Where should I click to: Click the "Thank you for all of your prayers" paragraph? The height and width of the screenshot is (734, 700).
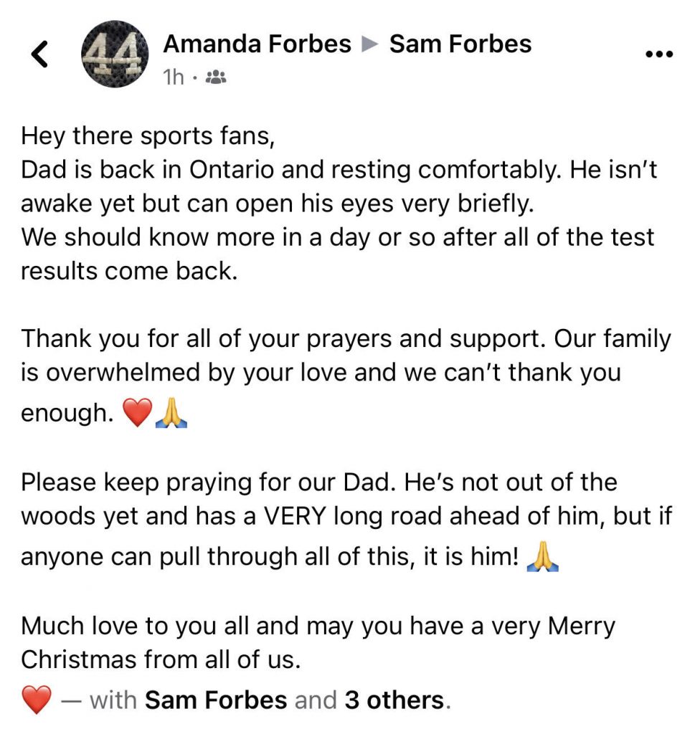pyautogui.click(x=346, y=373)
